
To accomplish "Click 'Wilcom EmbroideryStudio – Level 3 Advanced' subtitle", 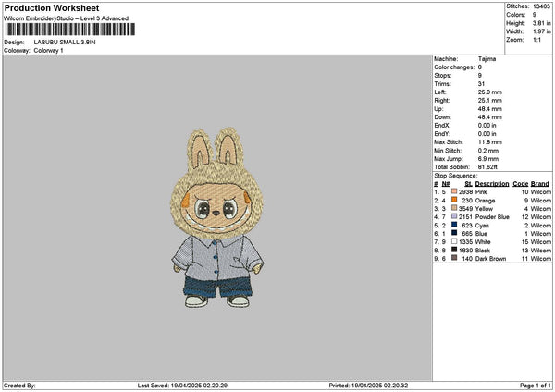I will point(67,18).
